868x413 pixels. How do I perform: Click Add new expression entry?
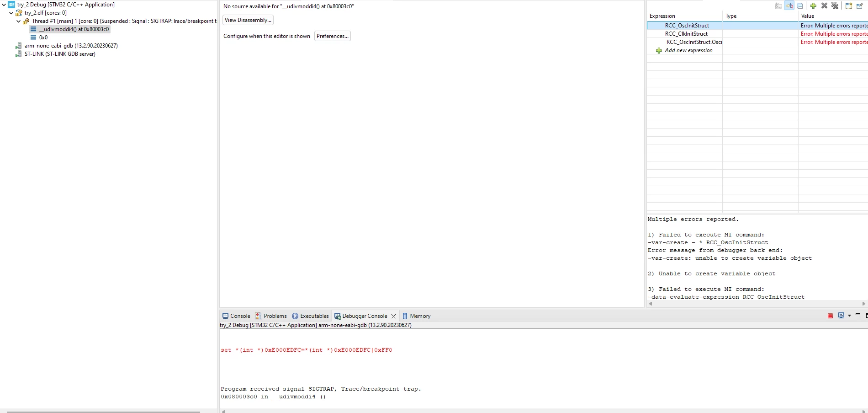[688, 50]
